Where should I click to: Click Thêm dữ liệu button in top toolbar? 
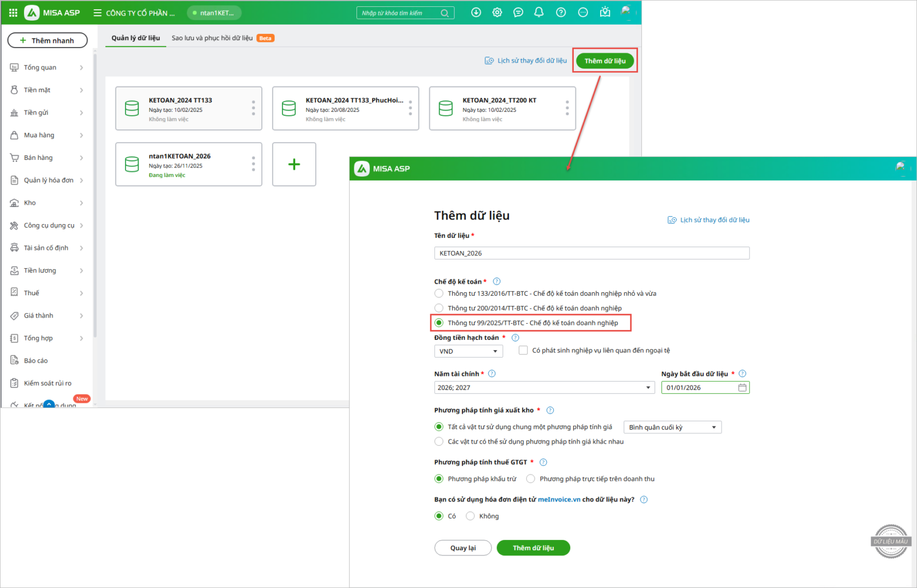(x=605, y=61)
